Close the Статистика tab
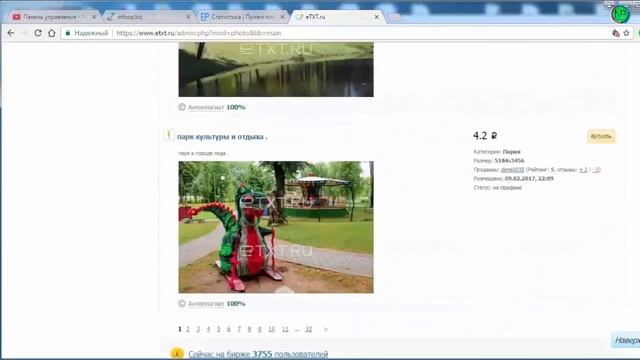 (x=282, y=17)
